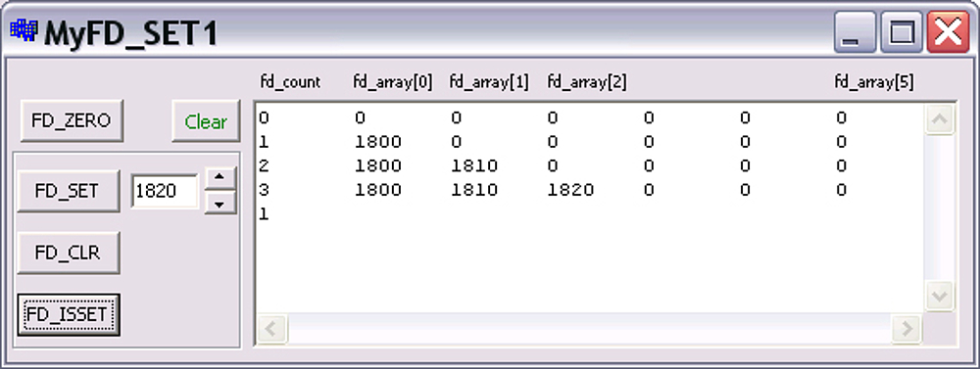Click the 1820 value in the output list
The height and width of the screenshot is (369, 980).
570,190
